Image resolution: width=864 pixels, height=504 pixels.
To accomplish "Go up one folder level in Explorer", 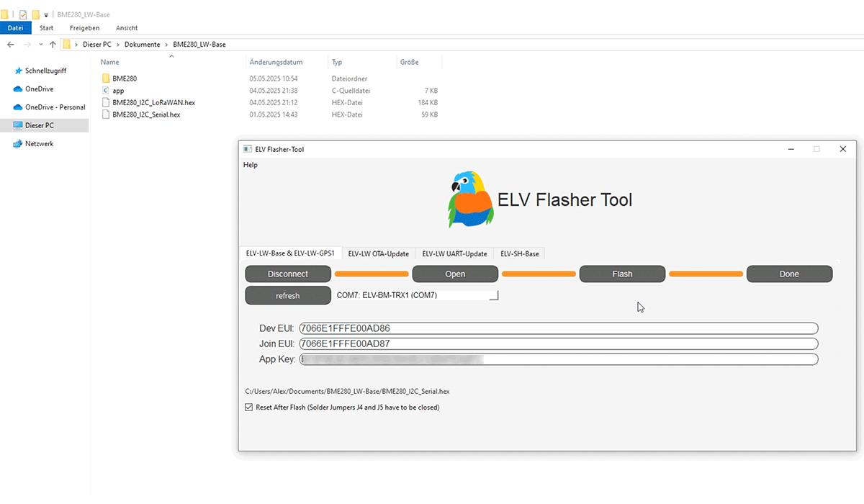I will tap(53, 45).
